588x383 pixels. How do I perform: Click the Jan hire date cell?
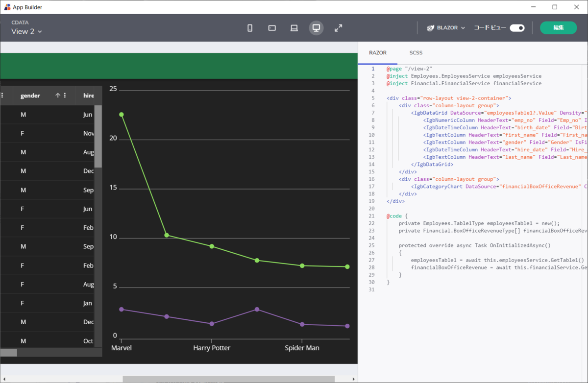88,303
